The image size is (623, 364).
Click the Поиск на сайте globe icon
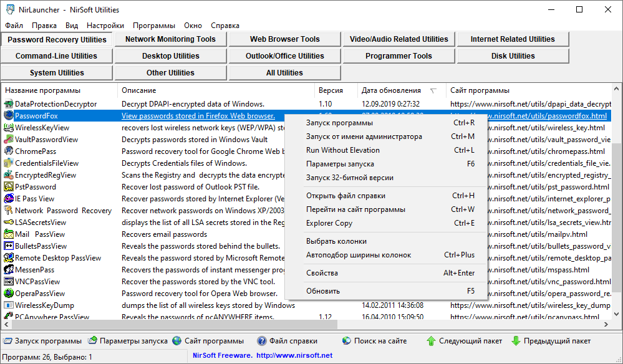[x=347, y=341]
